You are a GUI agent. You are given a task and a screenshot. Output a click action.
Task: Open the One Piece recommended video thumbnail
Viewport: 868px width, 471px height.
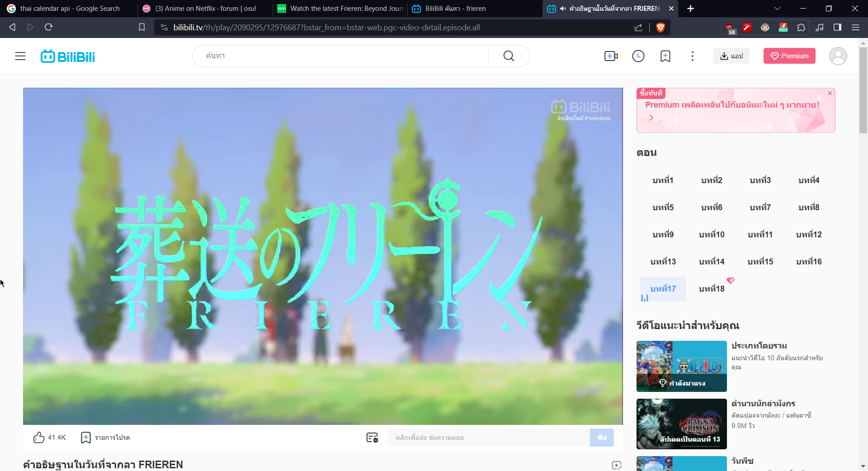pyautogui.click(x=681, y=366)
